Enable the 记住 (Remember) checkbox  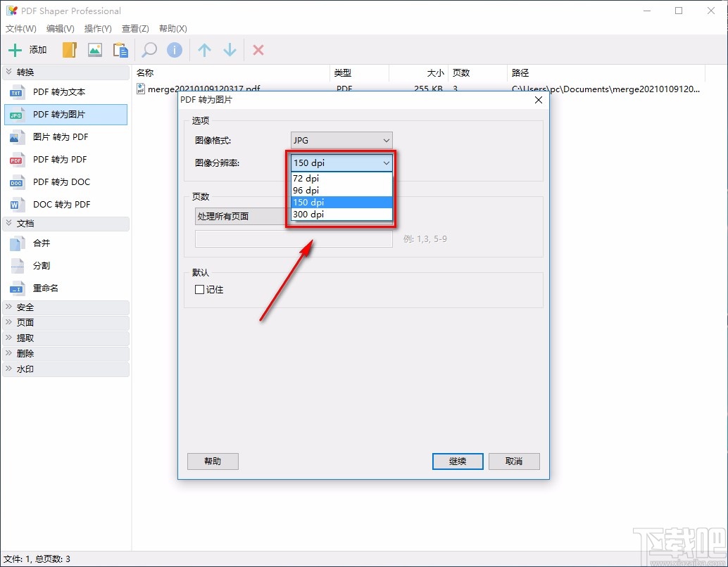199,289
